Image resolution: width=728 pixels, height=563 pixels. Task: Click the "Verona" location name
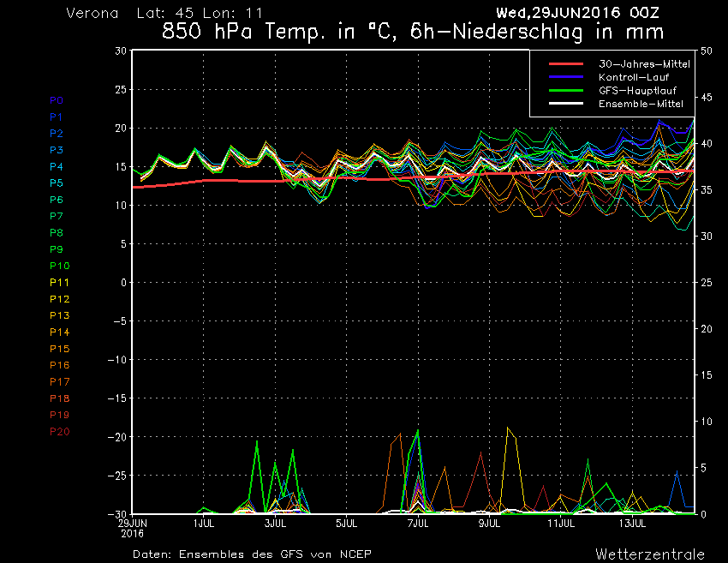point(92,13)
